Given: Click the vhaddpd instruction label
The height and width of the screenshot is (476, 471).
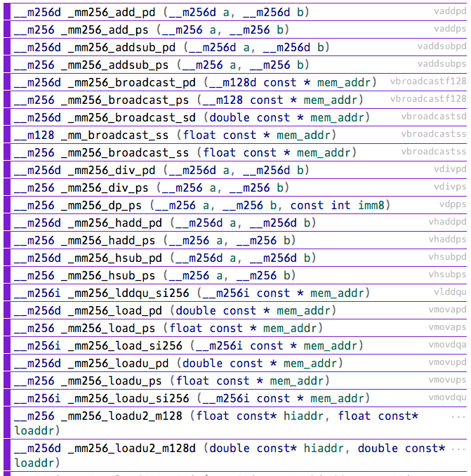Looking at the screenshot, I should tap(447, 222).
